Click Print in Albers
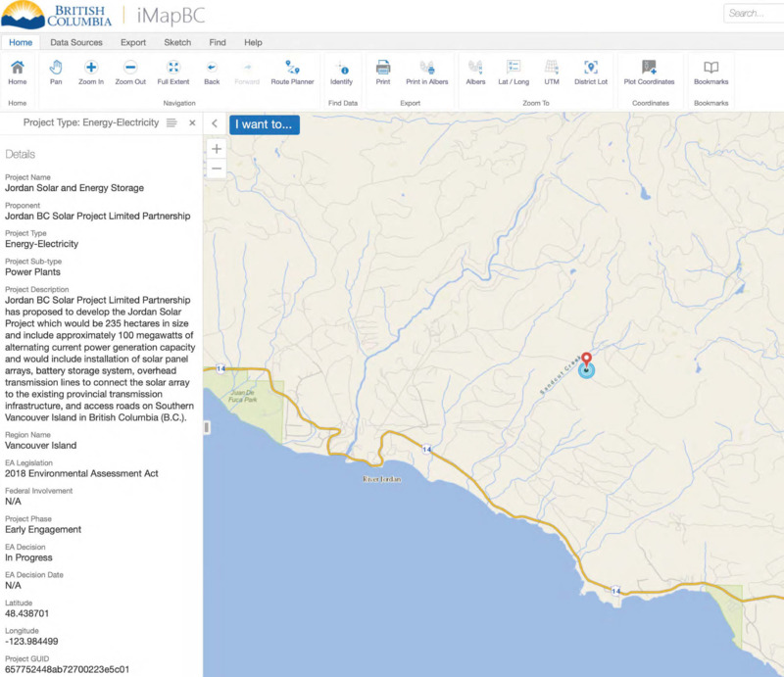 pyautogui.click(x=427, y=73)
